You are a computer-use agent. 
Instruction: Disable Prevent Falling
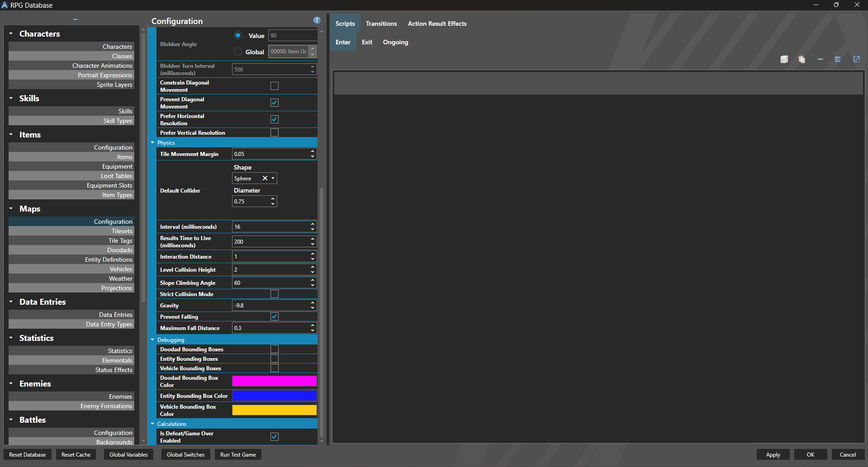tap(274, 316)
